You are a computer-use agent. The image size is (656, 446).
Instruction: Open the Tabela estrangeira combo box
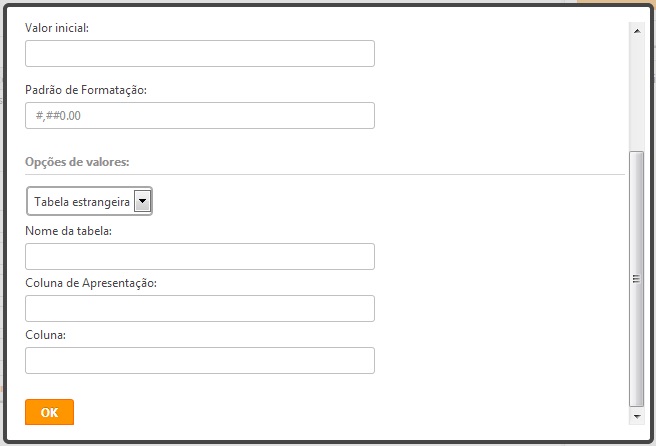click(89, 201)
